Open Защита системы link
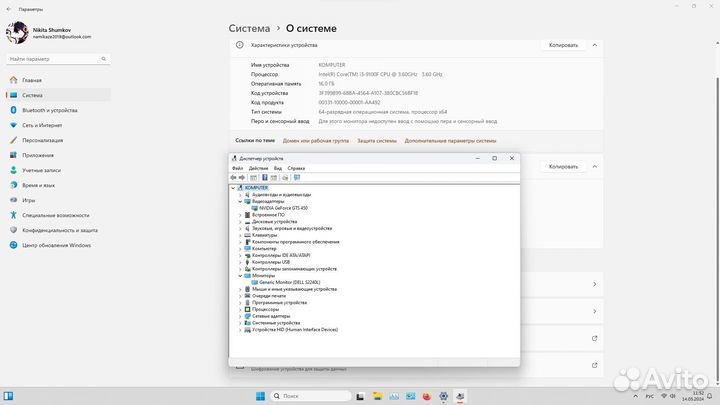 coord(377,141)
